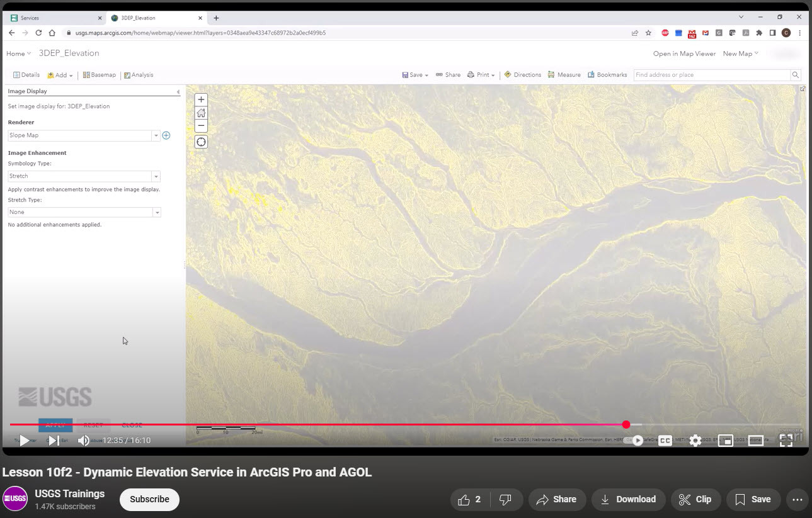This screenshot has width=812, height=518.
Task: Find my location on the map
Action: [x=201, y=142]
